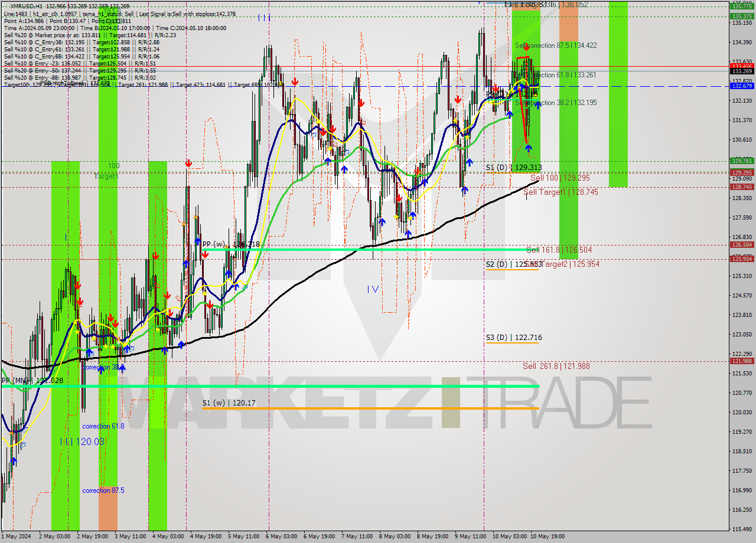Click the red 121.988 price-axis tag
Image resolution: width=756 pixels, height=543 pixels.
point(742,361)
